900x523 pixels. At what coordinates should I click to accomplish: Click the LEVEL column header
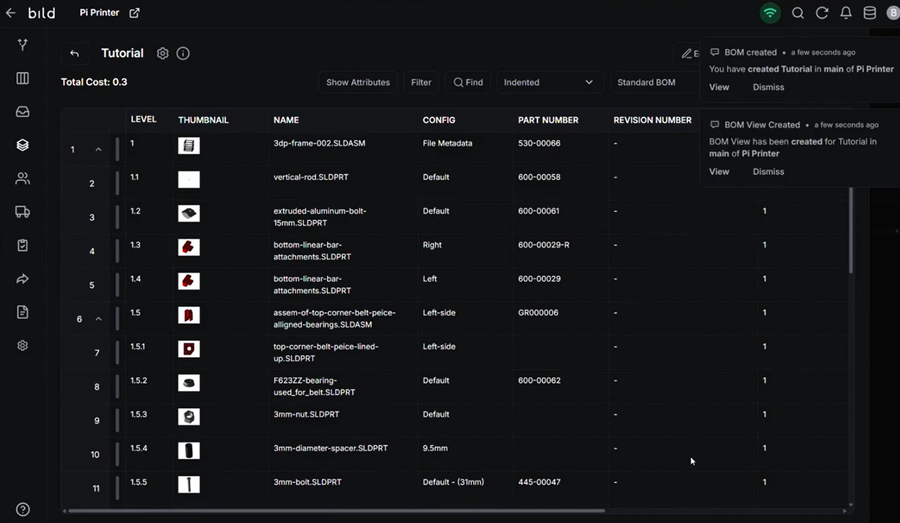coord(143,119)
